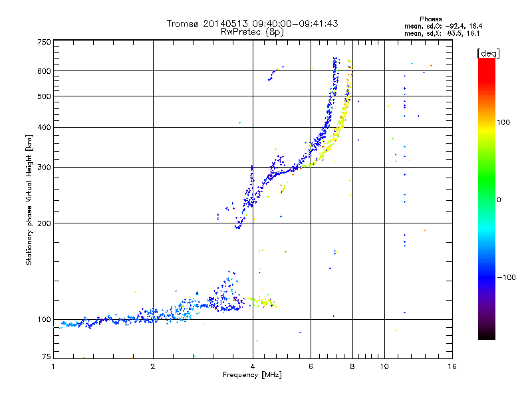Click the 'mean, sd,O: -92.4, 18.4' line
532x399 pixels.
[443, 26]
